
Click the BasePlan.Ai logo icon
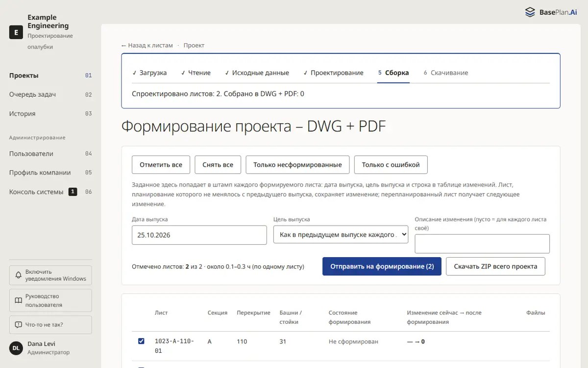point(530,12)
